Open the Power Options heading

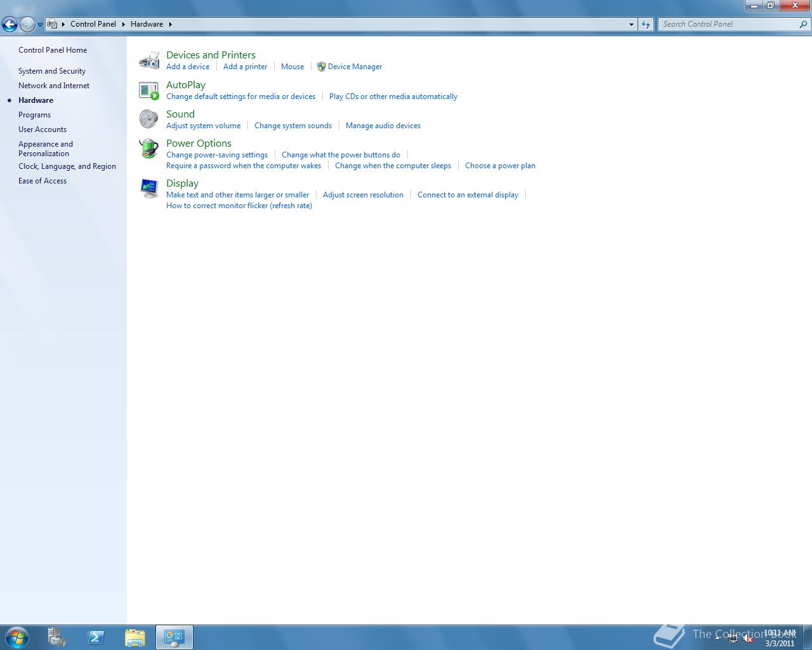[x=199, y=143]
